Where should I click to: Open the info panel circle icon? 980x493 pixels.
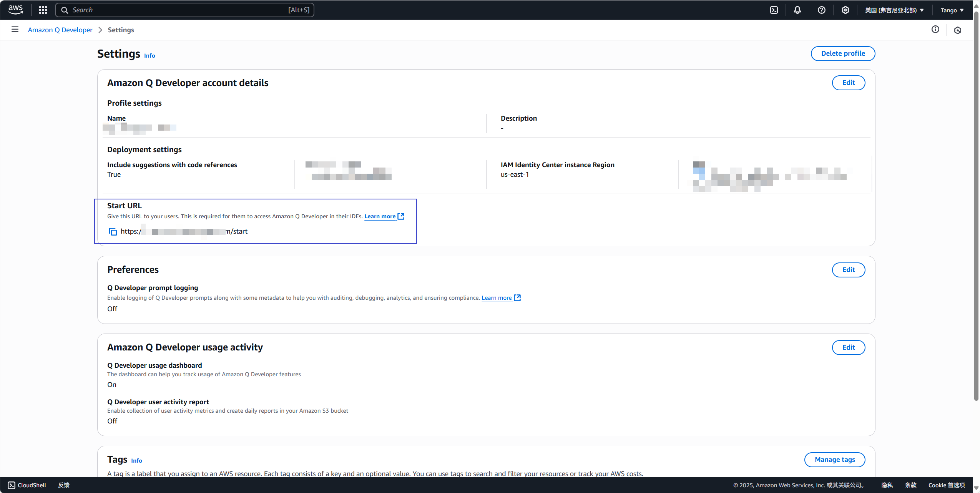(x=935, y=30)
